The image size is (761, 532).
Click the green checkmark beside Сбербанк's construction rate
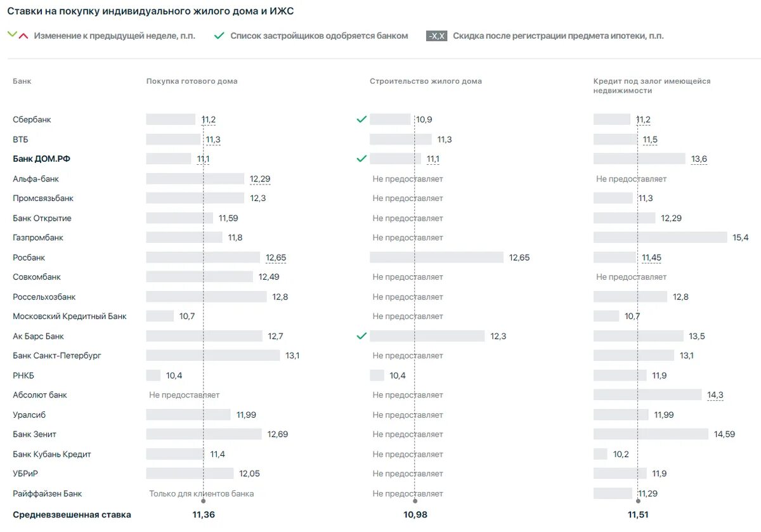tap(361, 119)
